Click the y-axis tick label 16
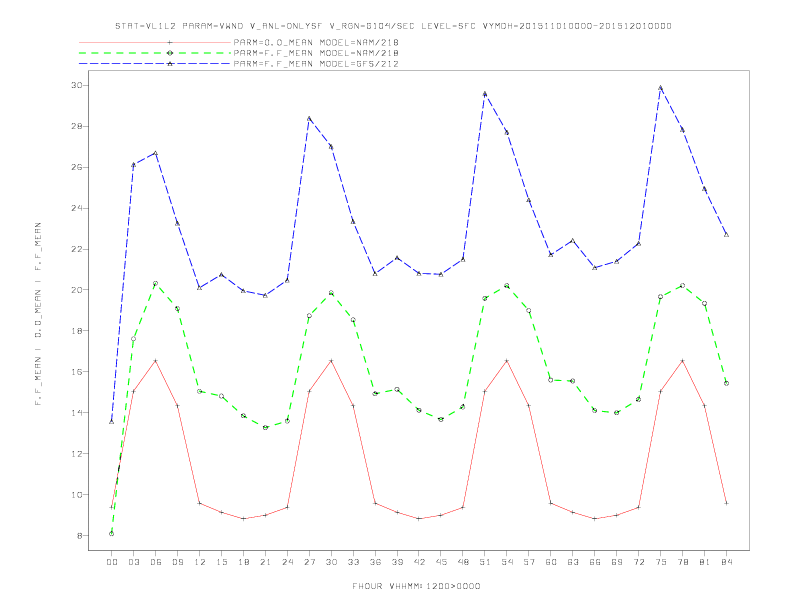Viewport: 792px width, 612px height. 76,372
